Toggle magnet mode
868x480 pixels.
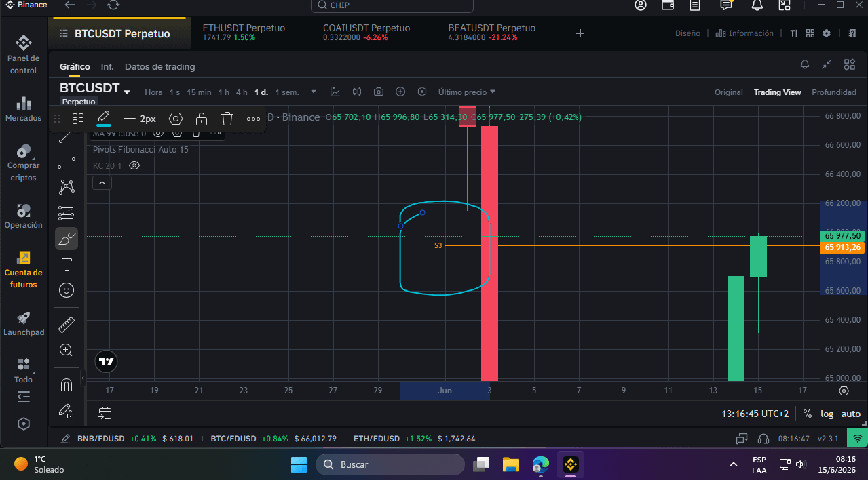[x=67, y=385]
